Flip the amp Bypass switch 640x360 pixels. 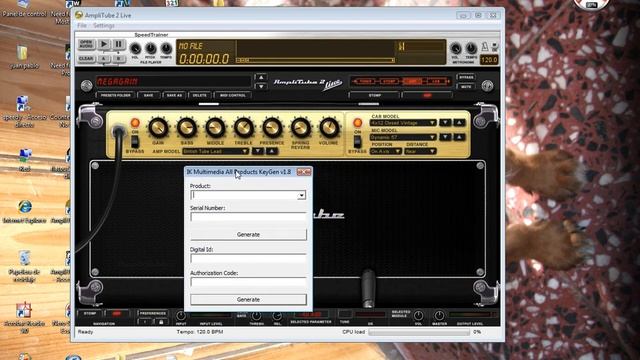pos(135,142)
